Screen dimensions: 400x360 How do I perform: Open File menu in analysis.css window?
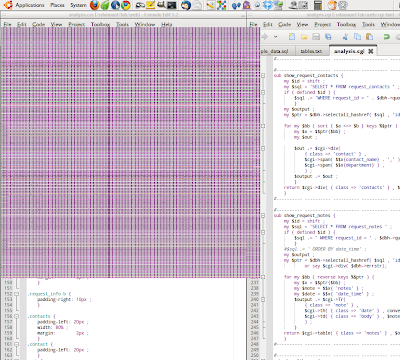click(x=7, y=24)
